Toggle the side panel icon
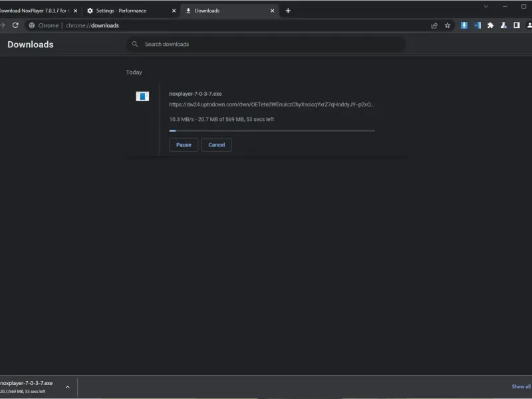 point(517,25)
